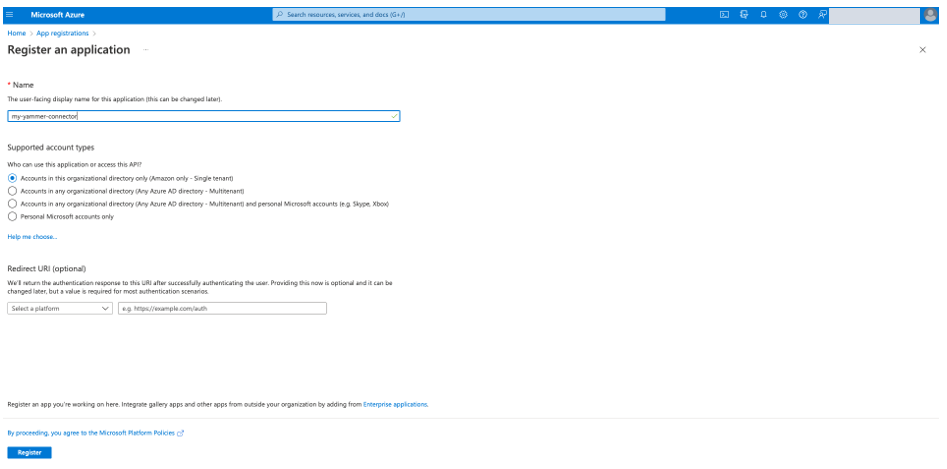Click the "Who can use this application" text

click(74, 164)
